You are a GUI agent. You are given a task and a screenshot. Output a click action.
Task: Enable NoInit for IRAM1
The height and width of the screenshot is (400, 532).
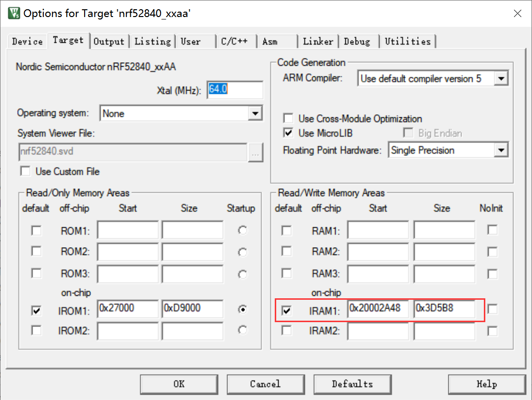pos(492,309)
